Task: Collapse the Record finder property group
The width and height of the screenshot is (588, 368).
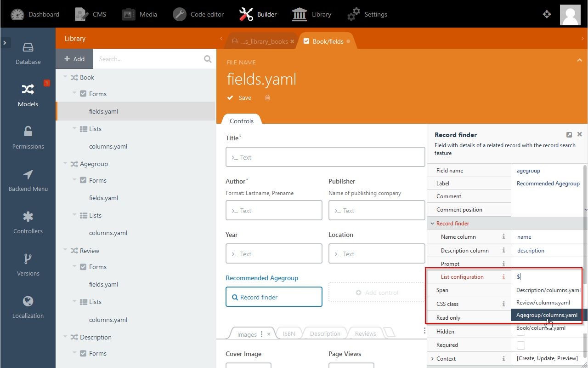Action: coord(432,224)
